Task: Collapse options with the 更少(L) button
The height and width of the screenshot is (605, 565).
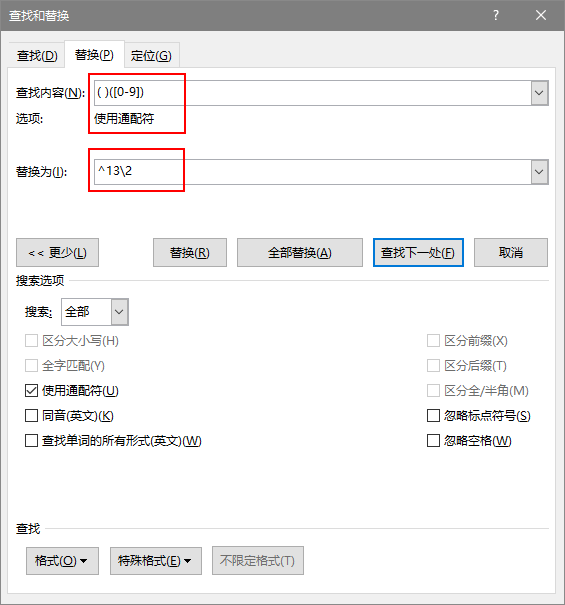Action: [x=57, y=253]
